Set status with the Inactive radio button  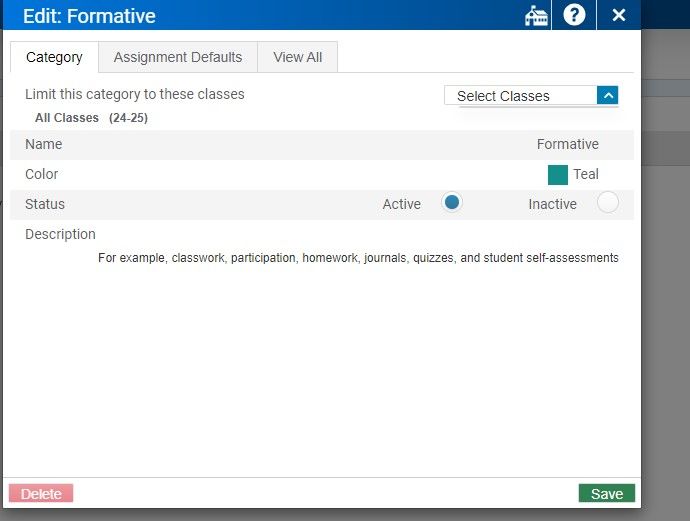(607, 203)
